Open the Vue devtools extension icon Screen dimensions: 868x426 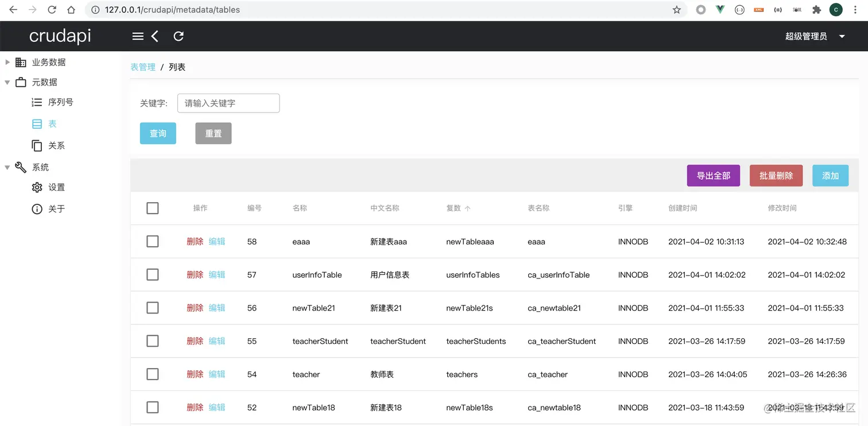pyautogui.click(x=720, y=10)
